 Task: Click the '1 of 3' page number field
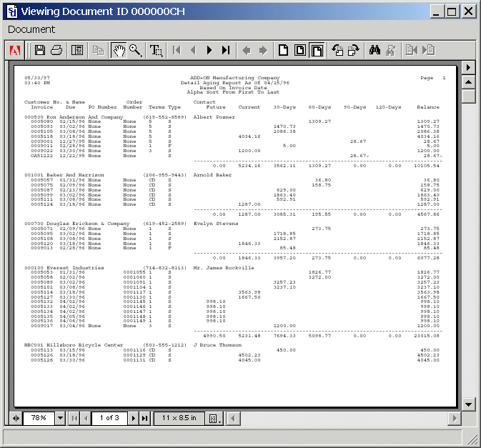[109, 418]
